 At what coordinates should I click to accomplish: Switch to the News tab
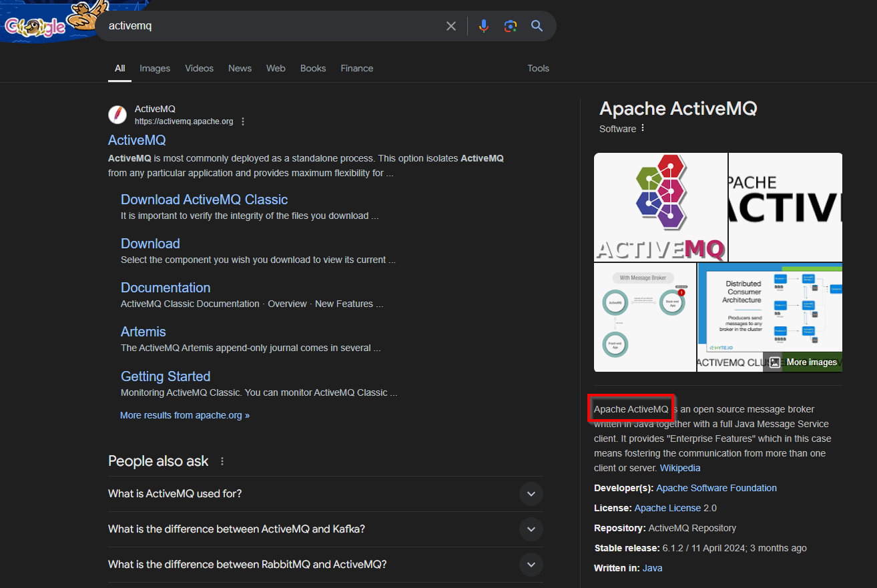(240, 68)
